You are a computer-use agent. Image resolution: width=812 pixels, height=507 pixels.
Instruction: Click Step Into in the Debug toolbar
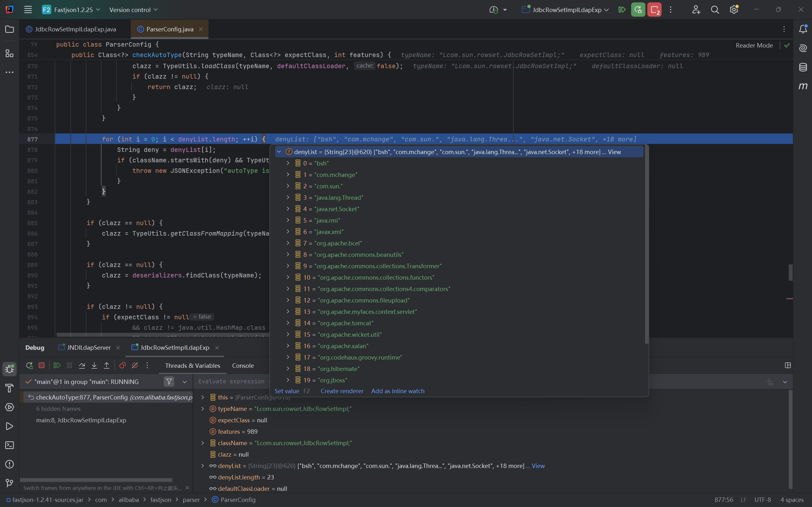[x=94, y=366]
